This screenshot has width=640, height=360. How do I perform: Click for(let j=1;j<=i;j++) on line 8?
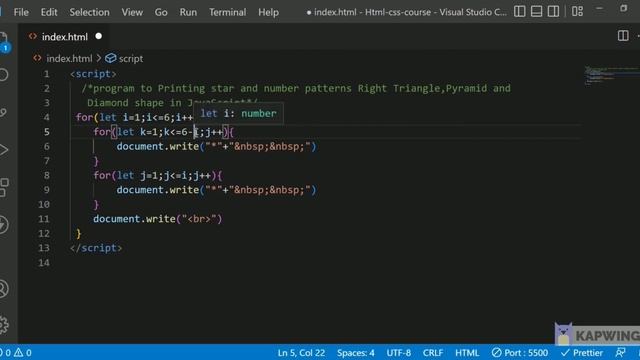155,176
